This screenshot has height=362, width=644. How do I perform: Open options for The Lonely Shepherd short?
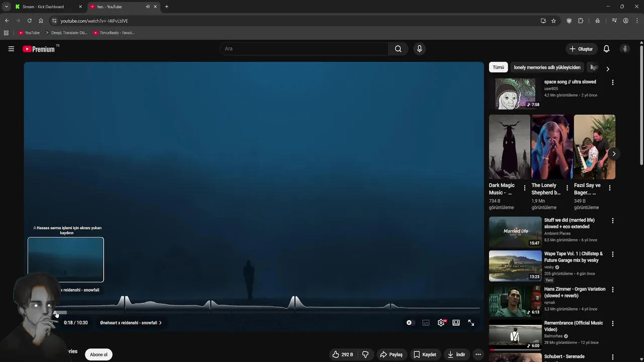point(567,188)
